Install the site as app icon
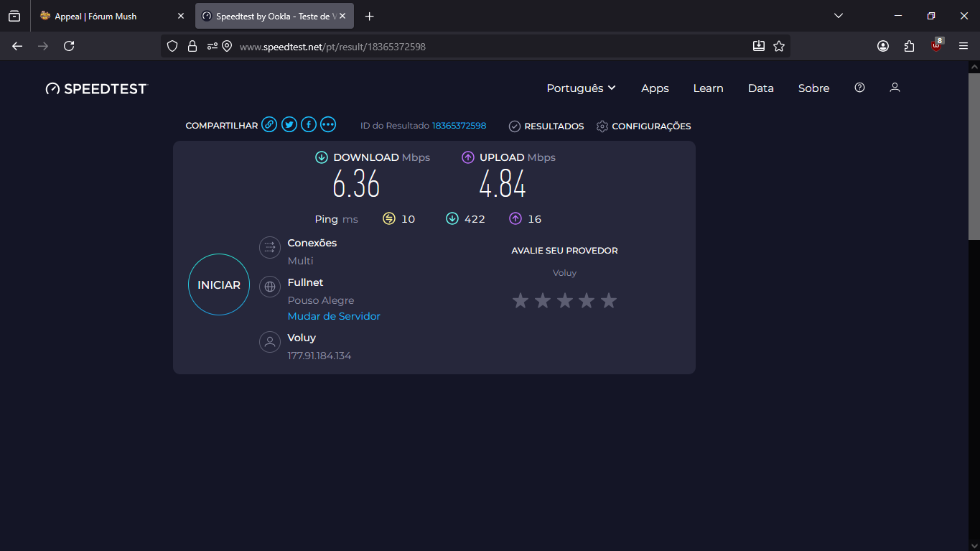Viewport: 980px width, 551px height. click(x=759, y=46)
